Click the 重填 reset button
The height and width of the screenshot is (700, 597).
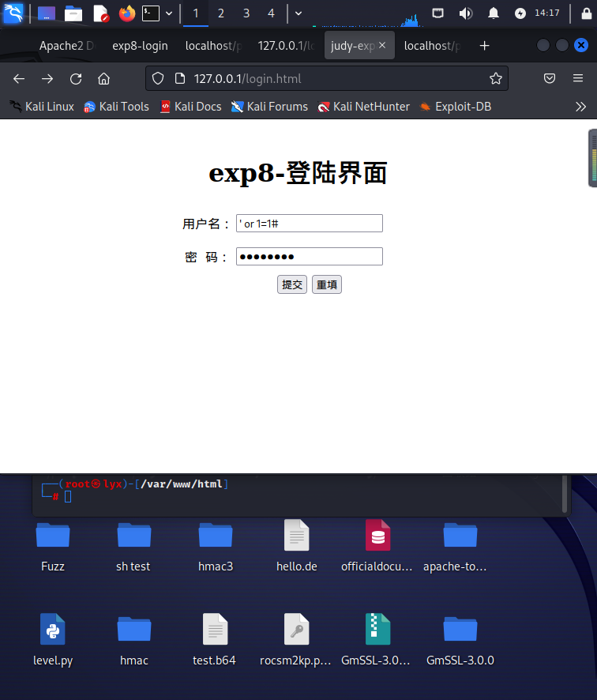tap(327, 284)
